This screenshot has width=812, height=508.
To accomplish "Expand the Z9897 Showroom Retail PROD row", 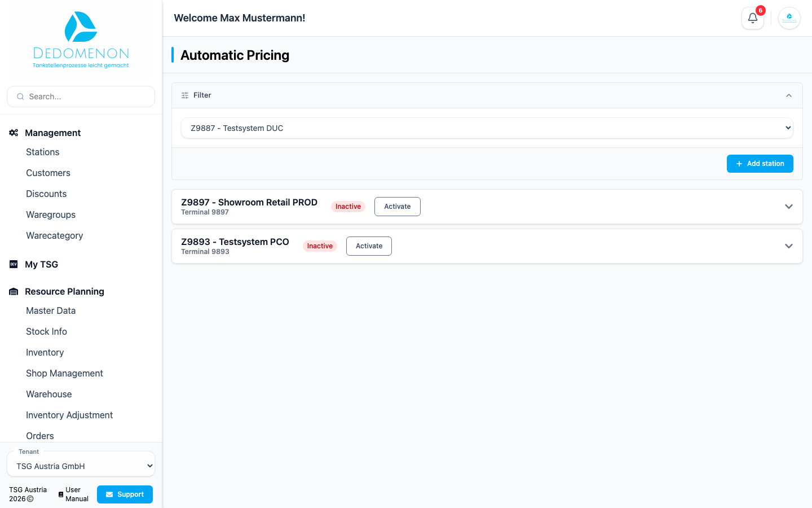I will (x=789, y=207).
